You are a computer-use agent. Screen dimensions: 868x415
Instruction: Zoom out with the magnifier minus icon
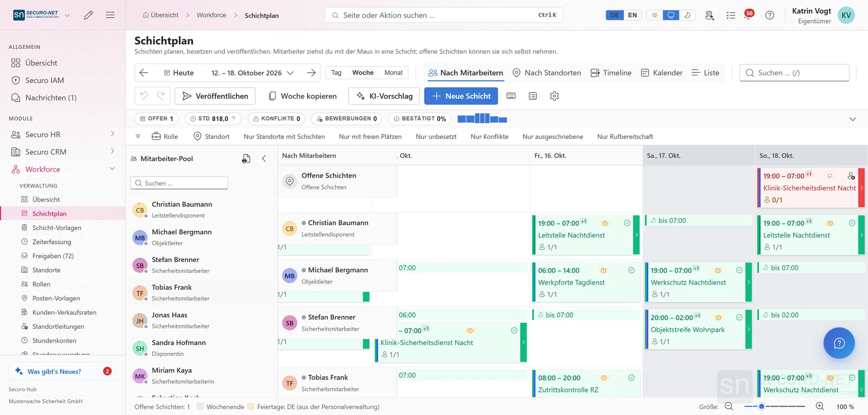tap(729, 406)
